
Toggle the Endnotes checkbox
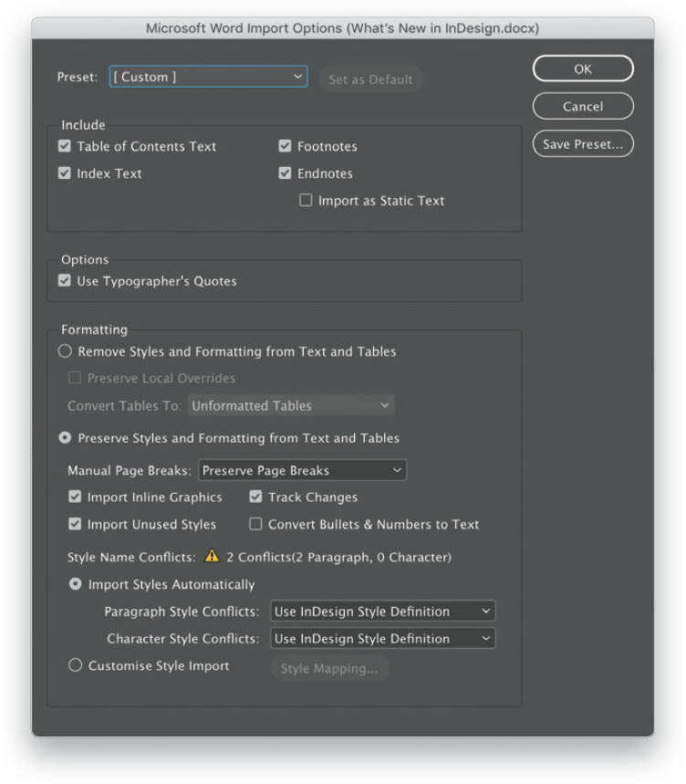tap(285, 173)
